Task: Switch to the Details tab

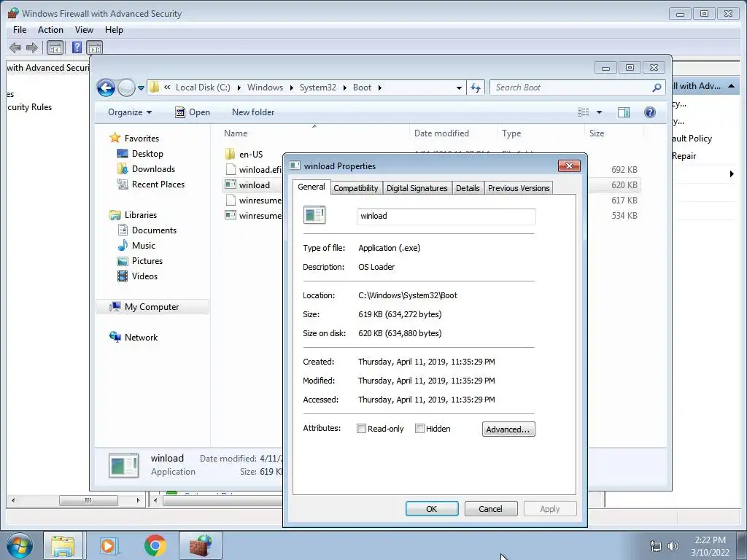Action: coord(468,188)
